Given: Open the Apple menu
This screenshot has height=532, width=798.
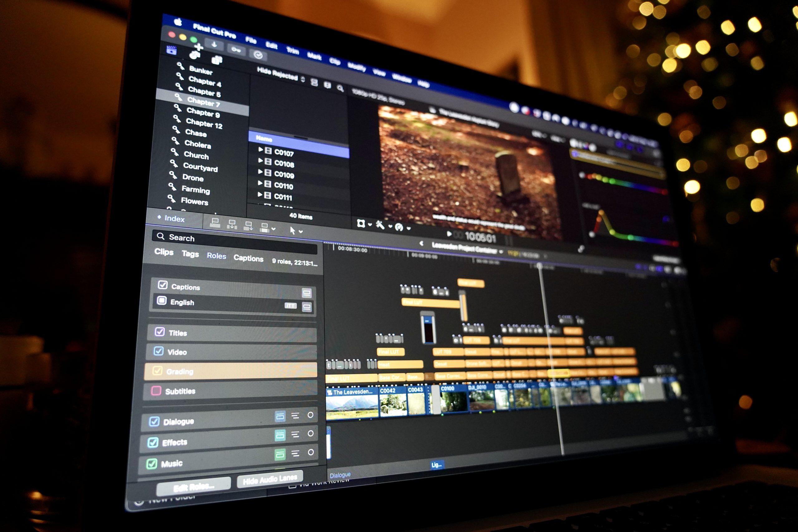Looking at the screenshot, I should (178, 22).
